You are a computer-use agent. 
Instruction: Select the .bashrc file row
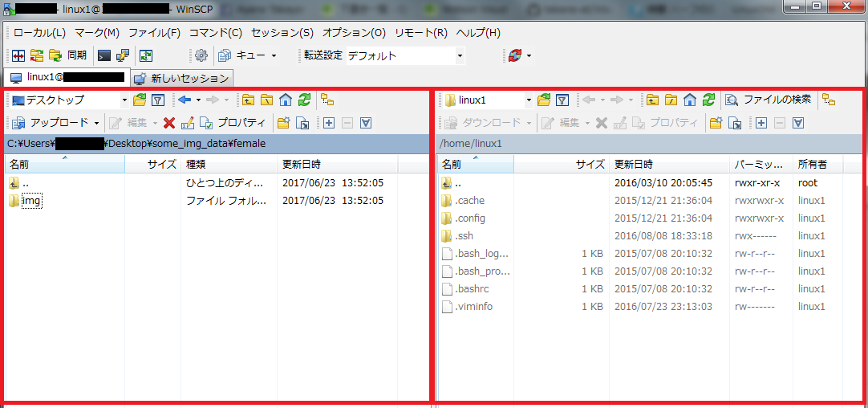[641, 289]
